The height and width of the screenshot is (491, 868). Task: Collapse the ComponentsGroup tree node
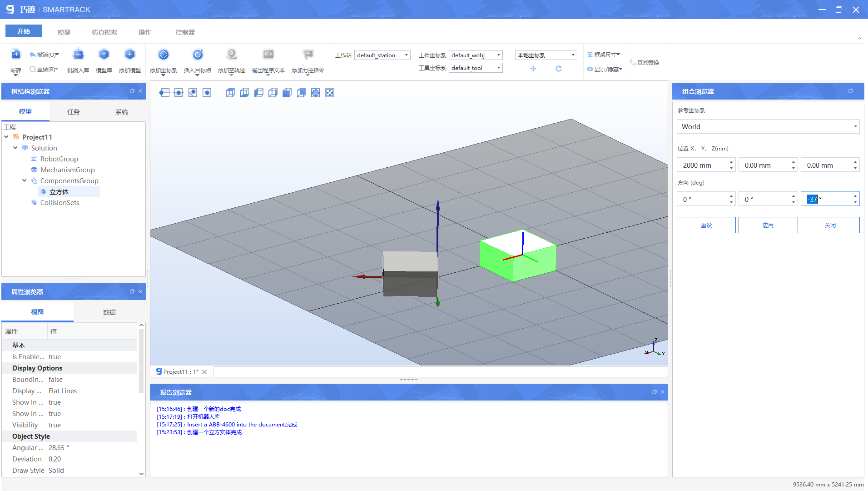click(25, 180)
